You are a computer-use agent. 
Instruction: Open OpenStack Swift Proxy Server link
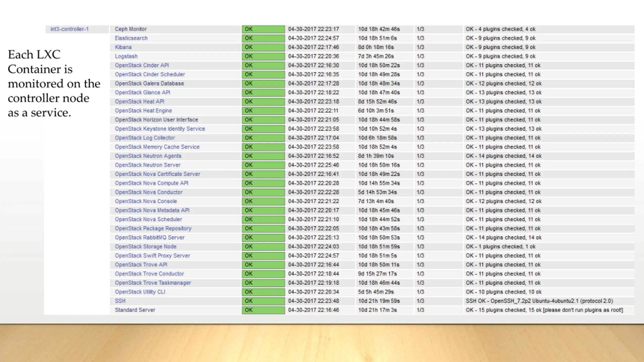tap(152, 256)
